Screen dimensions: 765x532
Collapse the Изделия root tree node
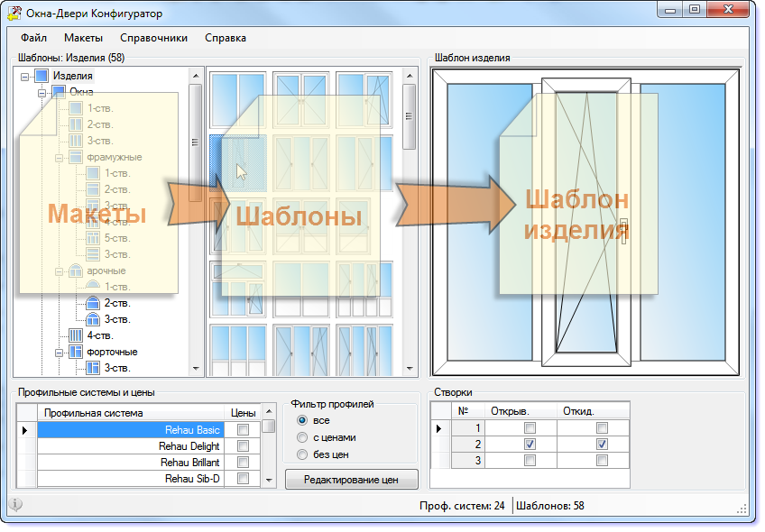pyautogui.click(x=24, y=77)
